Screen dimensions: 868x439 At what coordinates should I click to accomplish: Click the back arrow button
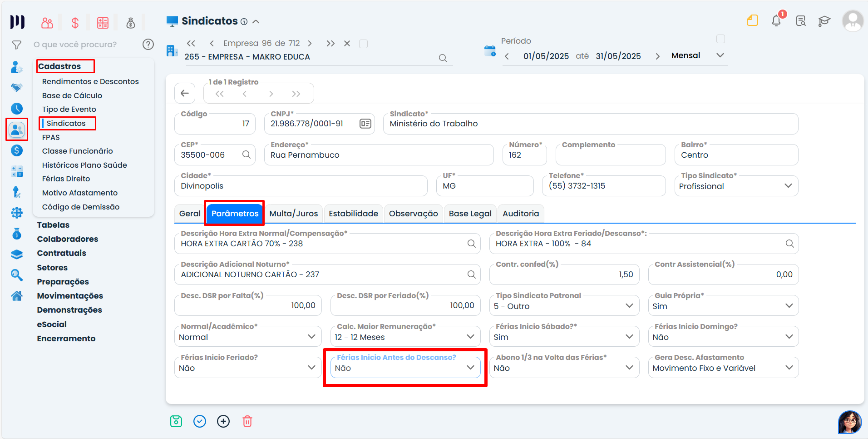[185, 93]
